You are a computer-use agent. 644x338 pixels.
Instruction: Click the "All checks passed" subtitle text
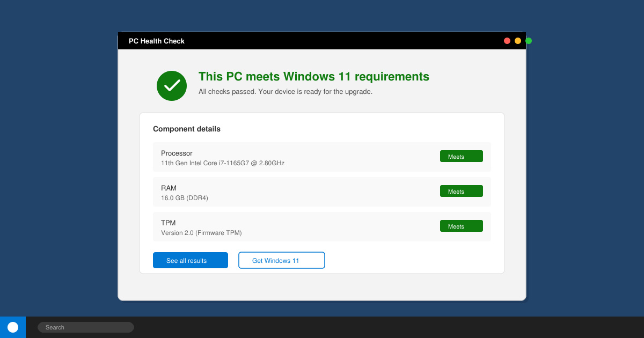pyautogui.click(x=286, y=92)
